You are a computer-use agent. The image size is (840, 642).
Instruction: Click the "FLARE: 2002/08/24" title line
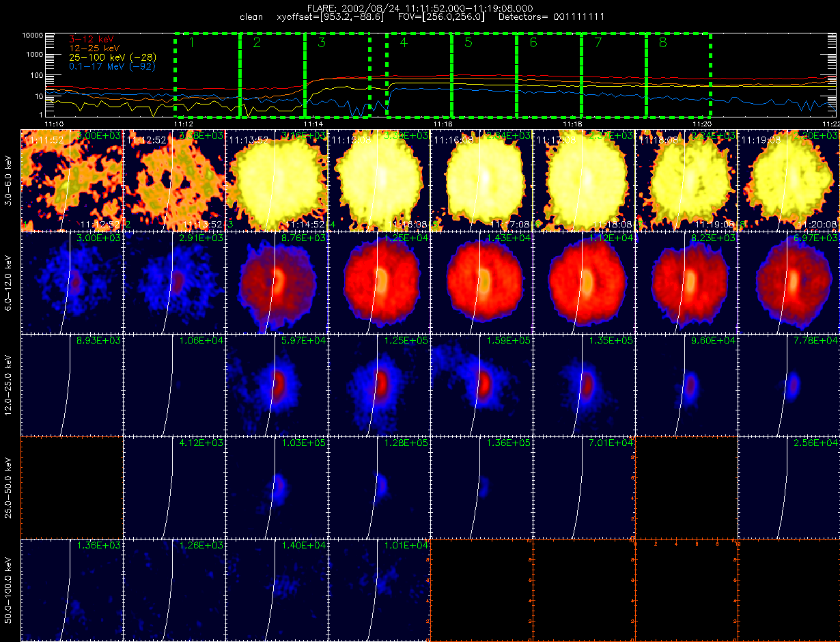coord(419,8)
